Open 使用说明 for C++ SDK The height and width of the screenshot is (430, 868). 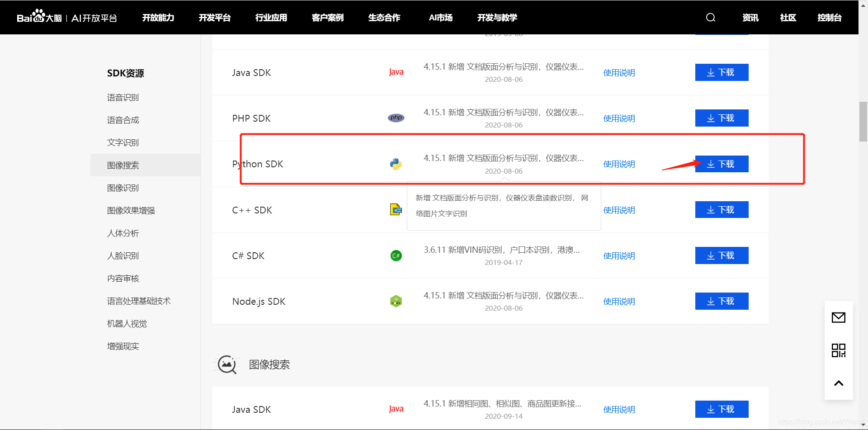[619, 210]
